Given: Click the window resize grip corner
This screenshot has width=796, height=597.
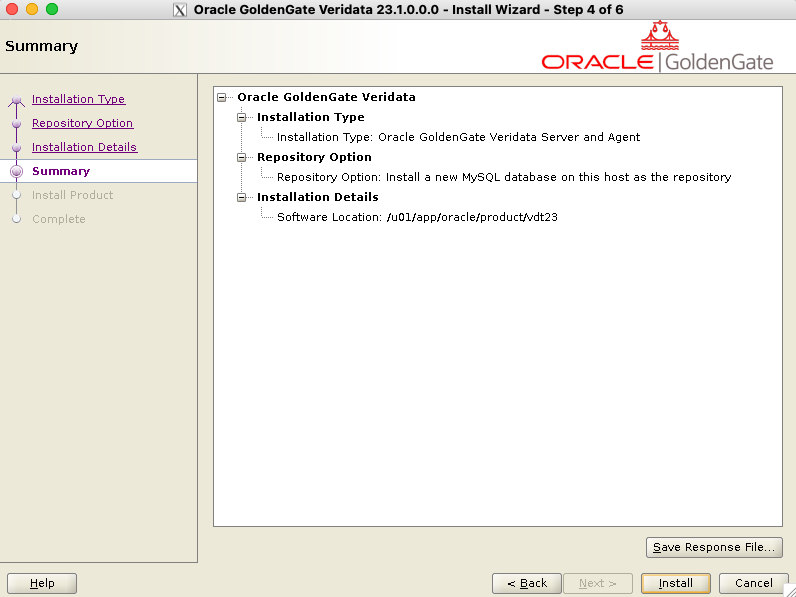Looking at the screenshot, I should (x=790, y=591).
